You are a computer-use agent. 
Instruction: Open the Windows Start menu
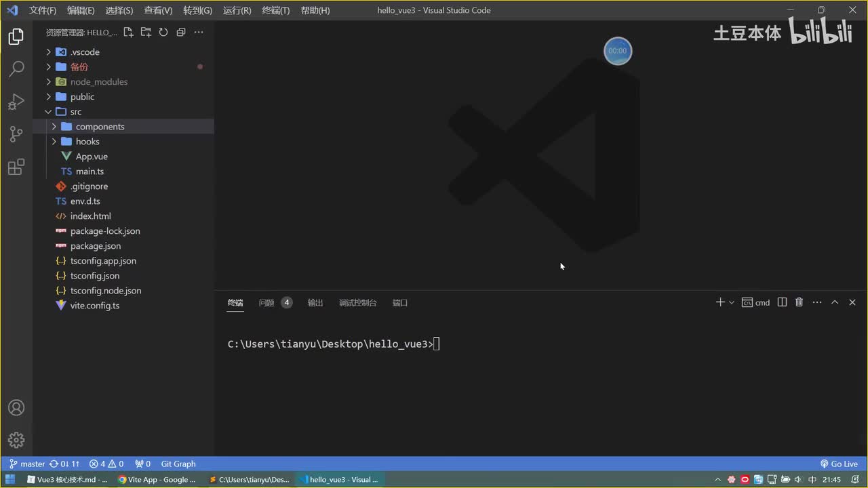10,480
